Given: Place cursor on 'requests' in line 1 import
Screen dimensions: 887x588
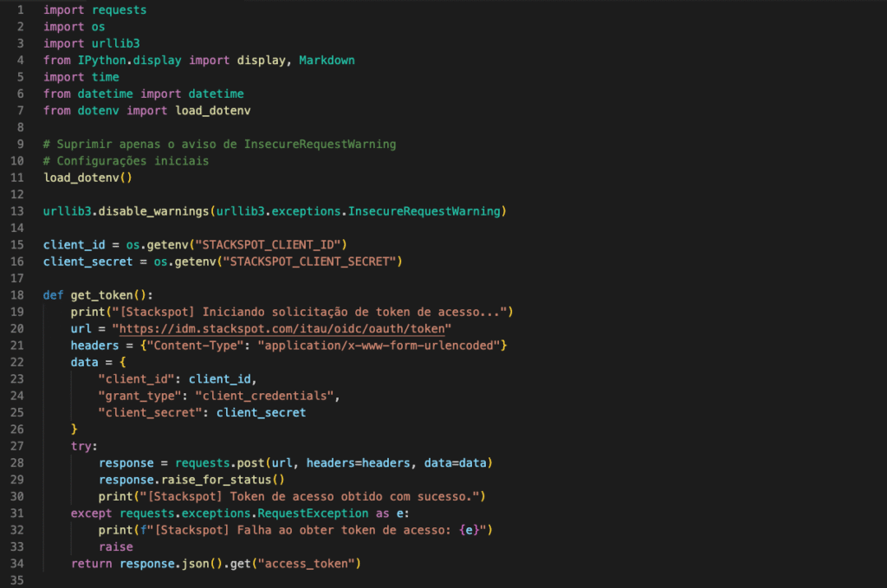Looking at the screenshot, I should (119, 10).
